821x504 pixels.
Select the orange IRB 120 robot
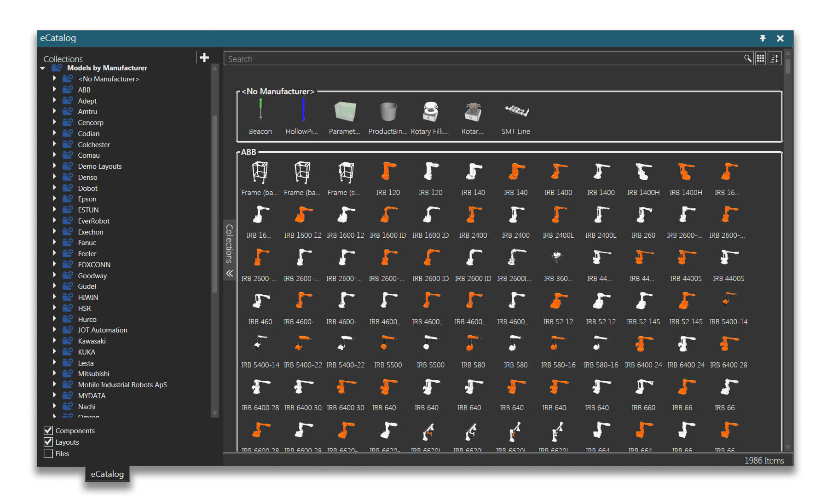[x=388, y=179]
